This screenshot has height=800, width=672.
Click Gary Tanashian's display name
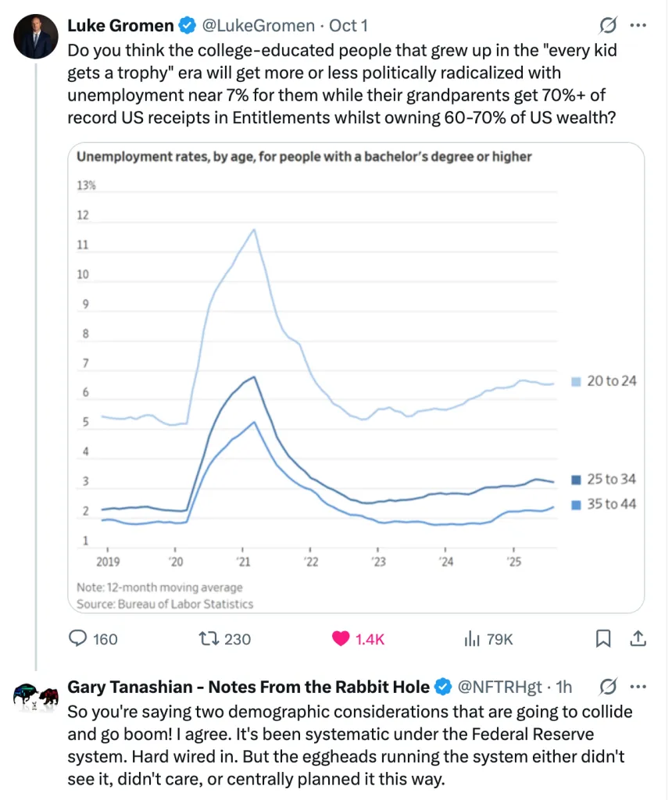248,687
